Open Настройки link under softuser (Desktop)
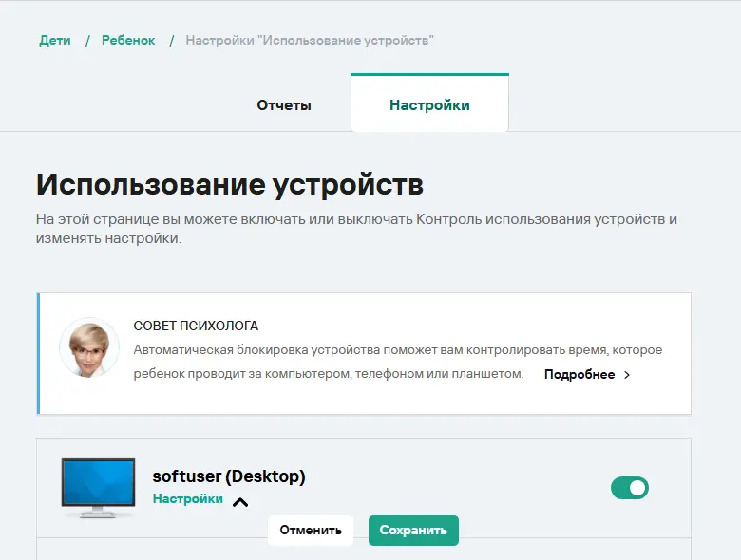This screenshot has height=560, width=741. point(187,499)
